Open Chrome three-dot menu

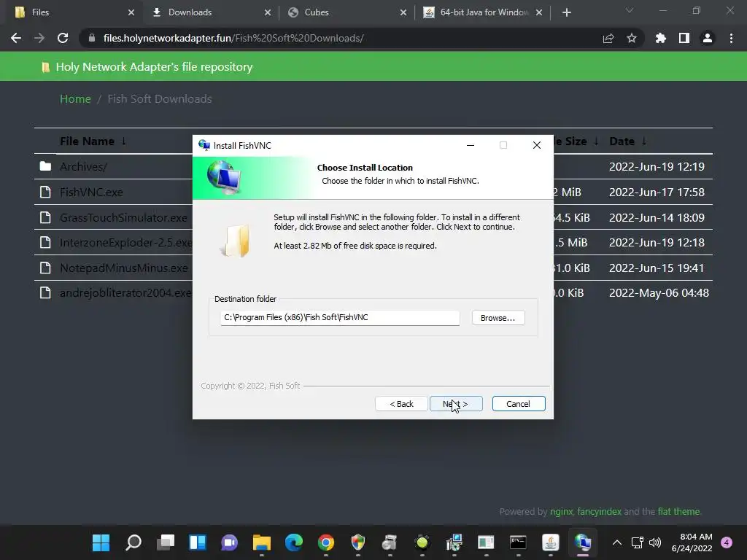point(731,38)
